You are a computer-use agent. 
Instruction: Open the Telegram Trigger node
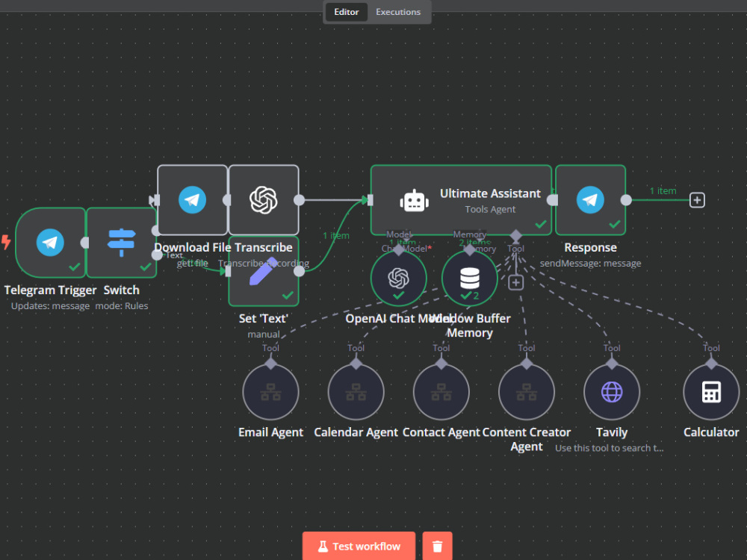point(51,243)
